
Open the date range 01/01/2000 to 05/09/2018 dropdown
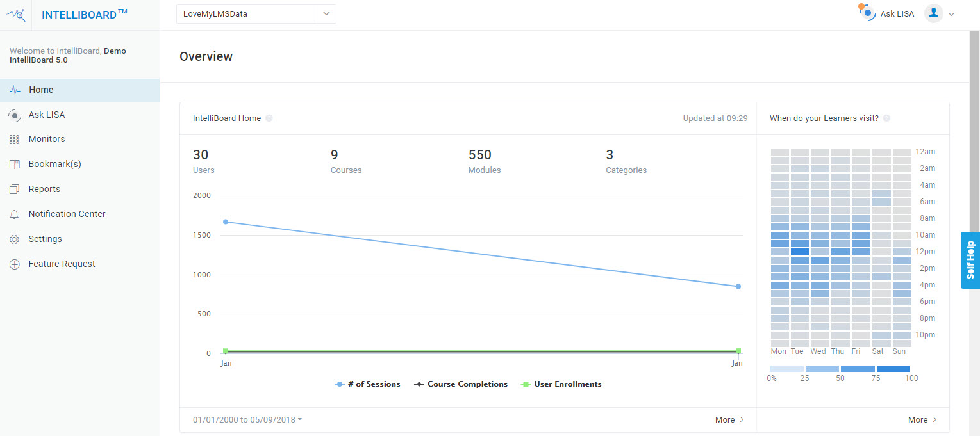click(x=247, y=420)
